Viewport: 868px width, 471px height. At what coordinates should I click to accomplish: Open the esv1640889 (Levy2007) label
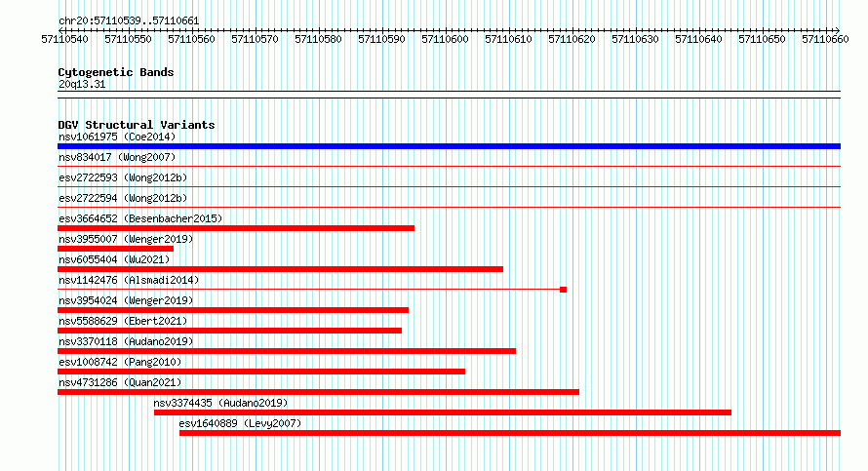tap(240, 423)
